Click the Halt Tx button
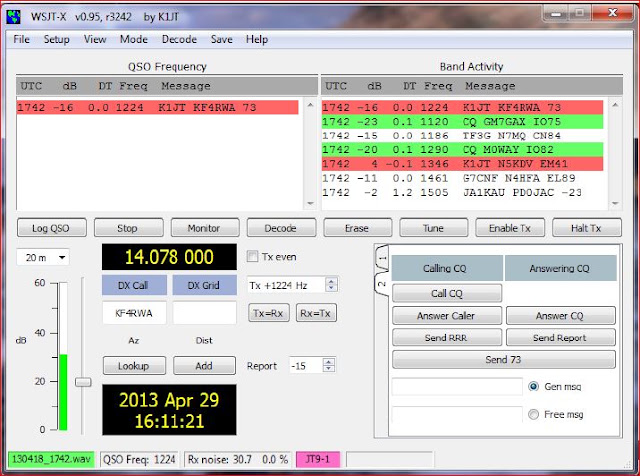Image resolution: width=640 pixels, height=476 pixels. click(x=587, y=228)
